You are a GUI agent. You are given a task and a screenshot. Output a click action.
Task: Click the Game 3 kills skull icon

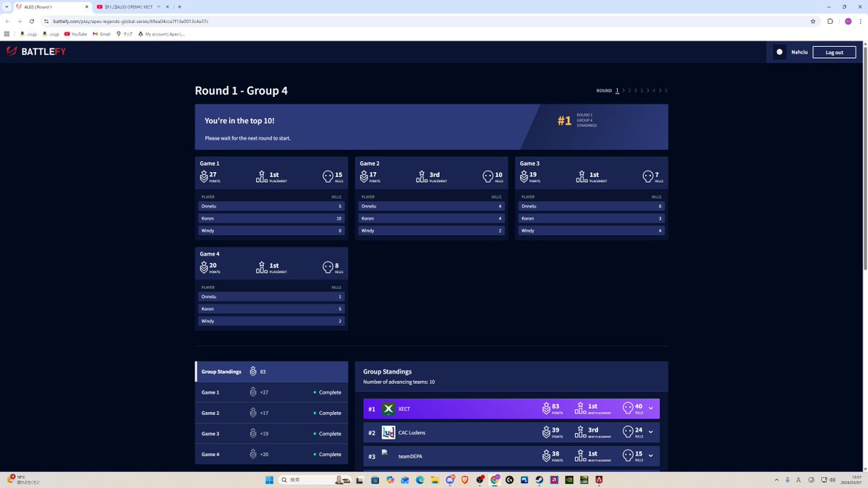pyautogui.click(x=647, y=176)
